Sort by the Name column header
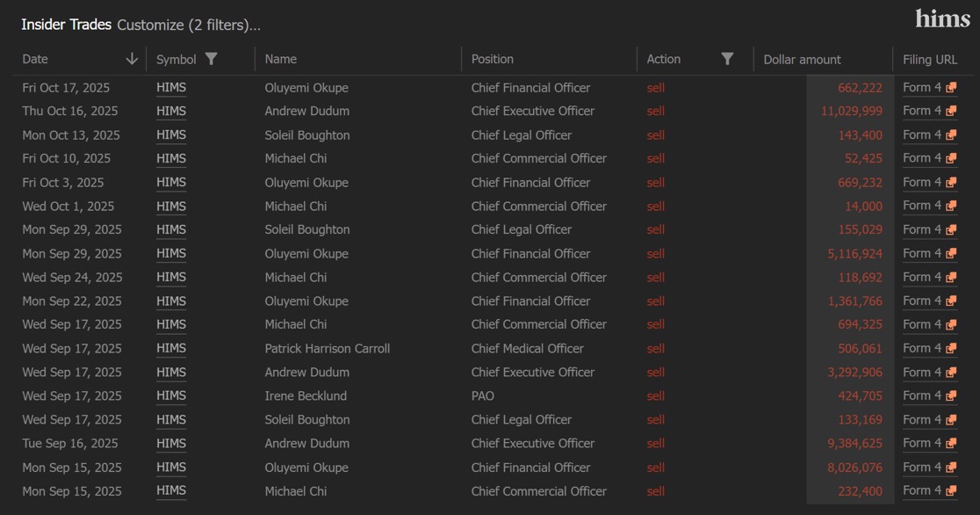Viewport: 980px width, 515px height. (x=280, y=60)
